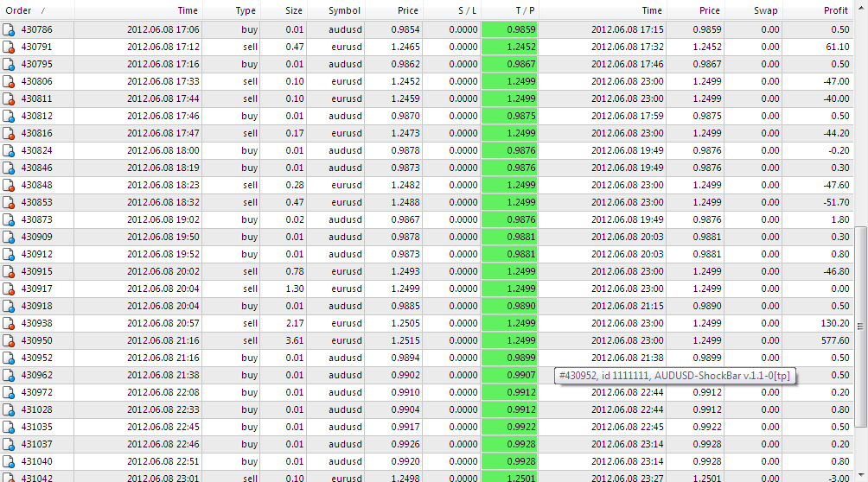Click the scrollbar up arrow
The height and width of the screenshot is (482, 868).
pos(861,9)
